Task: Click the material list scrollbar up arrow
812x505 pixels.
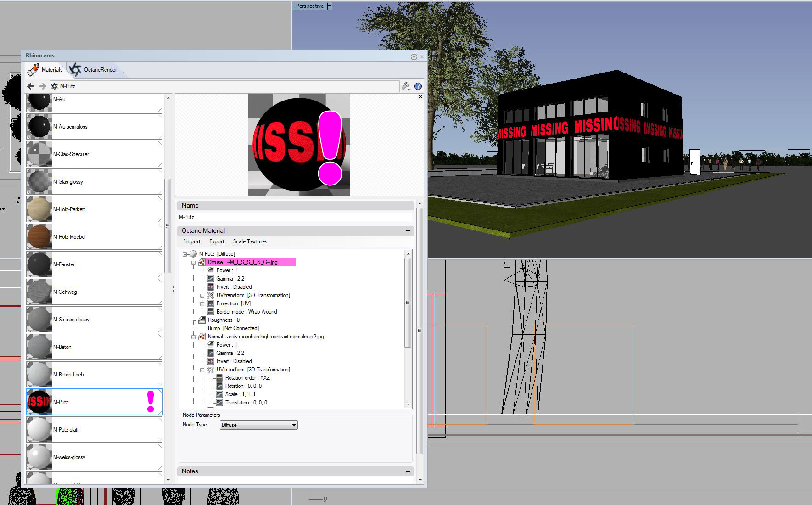Action: [168, 98]
